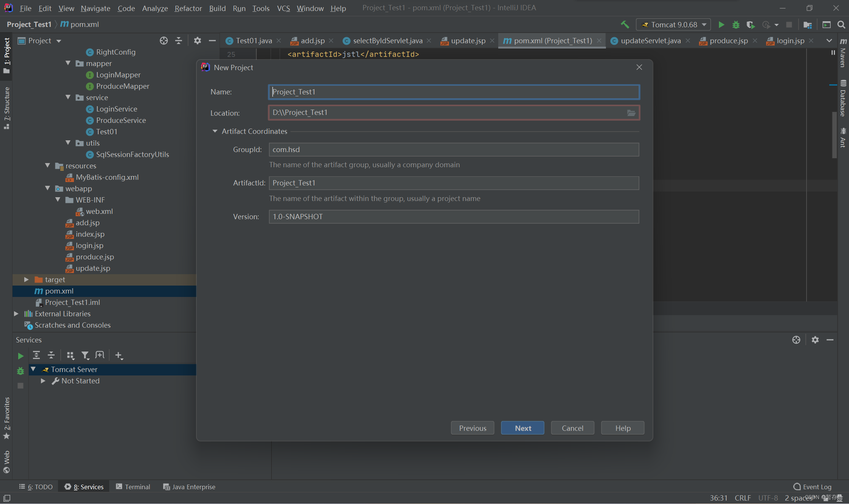Image resolution: width=849 pixels, height=504 pixels.
Task: Collapse all in Project panel toolbar
Action: pos(179,41)
